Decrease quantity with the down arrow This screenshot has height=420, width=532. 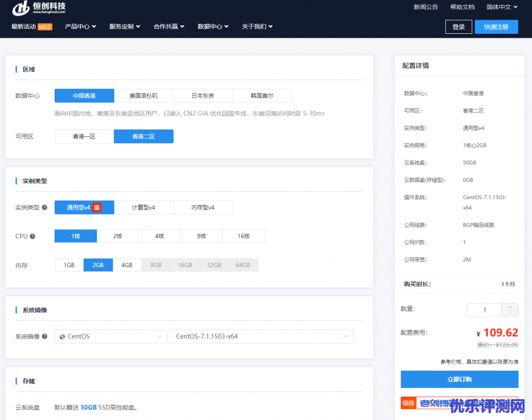(x=510, y=313)
